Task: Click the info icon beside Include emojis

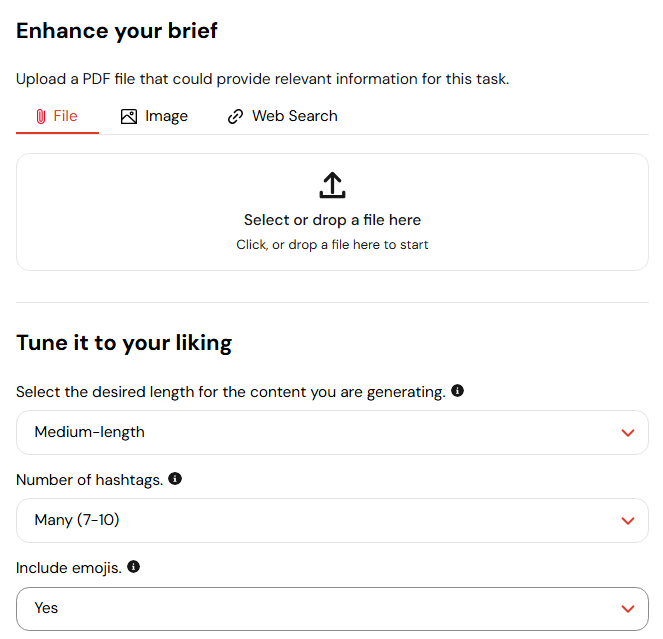Action: tap(134, 567)
